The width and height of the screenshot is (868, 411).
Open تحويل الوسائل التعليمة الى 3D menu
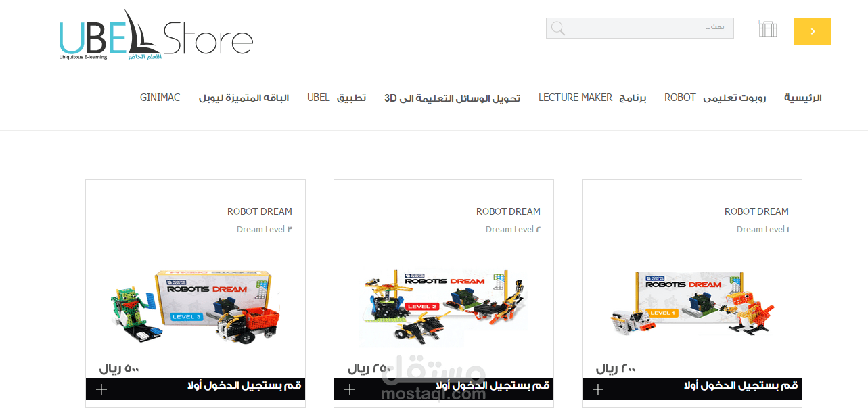click(453, 98)
